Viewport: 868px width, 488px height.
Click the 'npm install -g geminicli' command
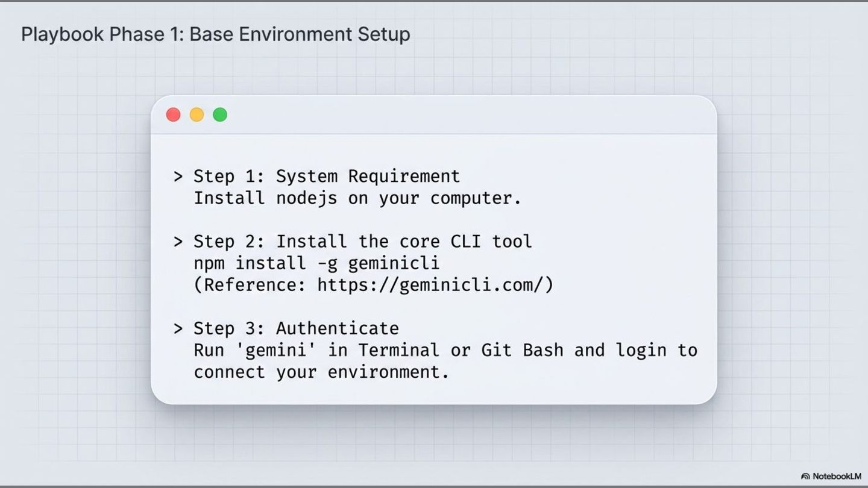click(316, 263)
